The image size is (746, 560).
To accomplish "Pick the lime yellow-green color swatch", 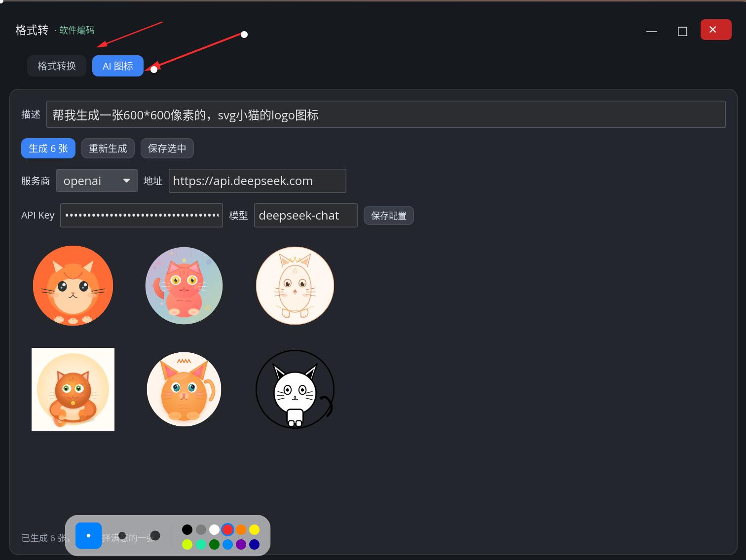I will point(187,544).
